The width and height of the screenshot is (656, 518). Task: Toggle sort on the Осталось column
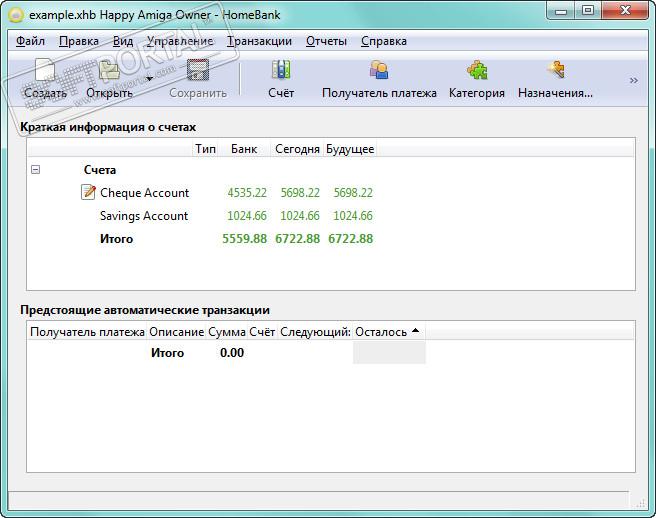pos(389,332)
